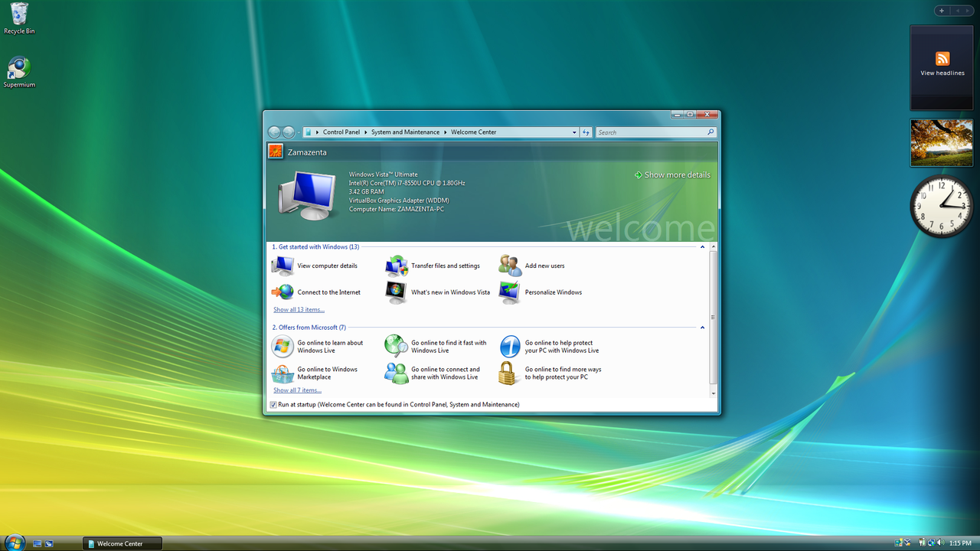Click the scrollbar down arrow

coord(714,393)
